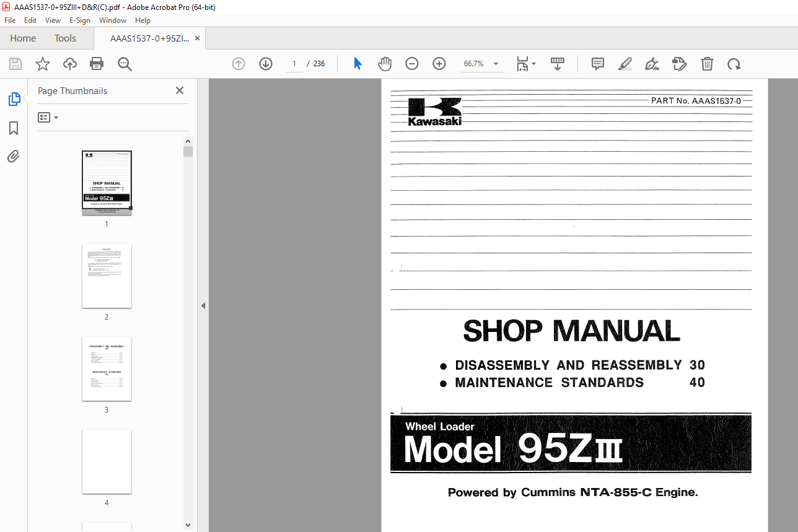798x532 pixels.
Task: Click thumbnails scrollbar up arrow
Action: click(x=188, y=141)
